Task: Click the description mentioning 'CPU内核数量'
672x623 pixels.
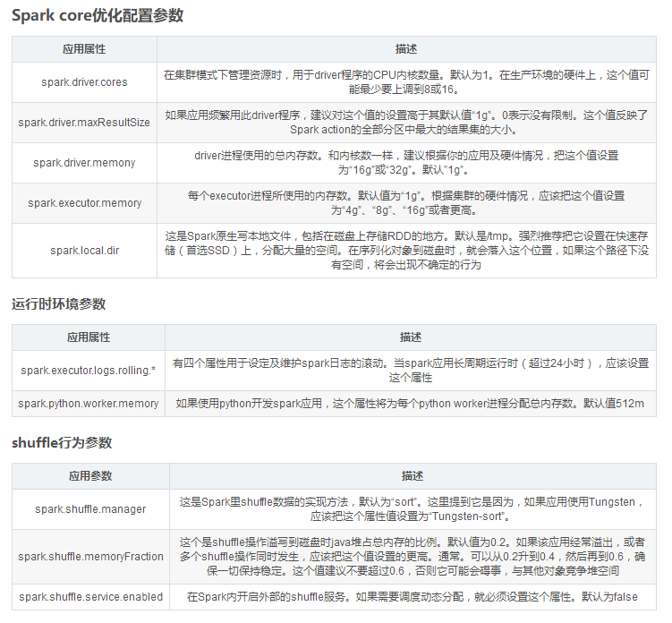Action: [x=406, y=81]
